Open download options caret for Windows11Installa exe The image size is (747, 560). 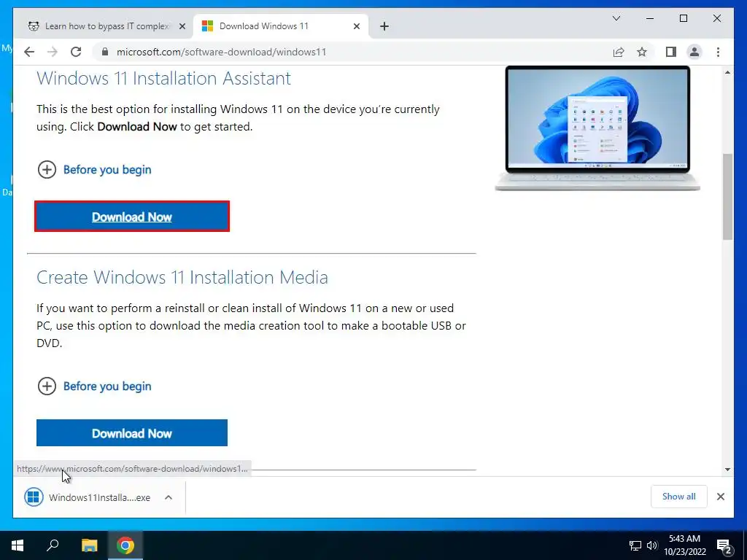[x=169, y=497]
